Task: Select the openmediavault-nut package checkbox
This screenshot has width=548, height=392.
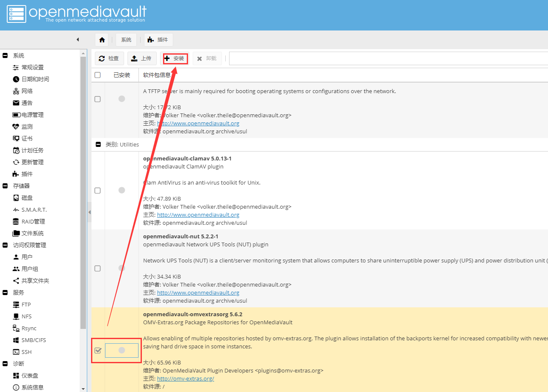Action: tap(97, 268)
